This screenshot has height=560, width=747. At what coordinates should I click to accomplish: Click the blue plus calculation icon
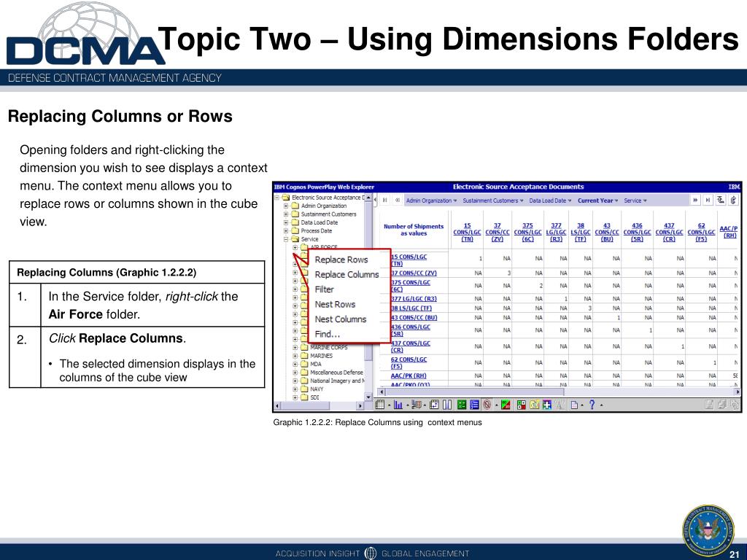pyautogui.click(x=547, y=405)
